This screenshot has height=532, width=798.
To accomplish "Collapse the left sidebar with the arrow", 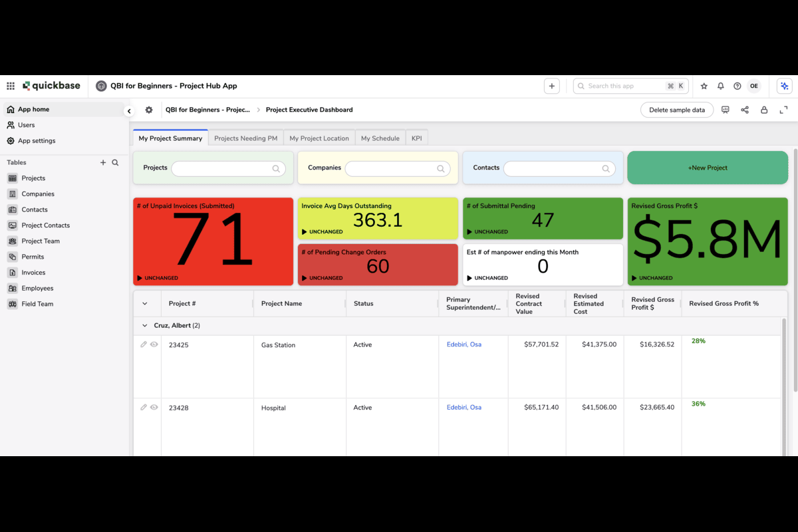I will pyautogui.click(x=129, y=111).
